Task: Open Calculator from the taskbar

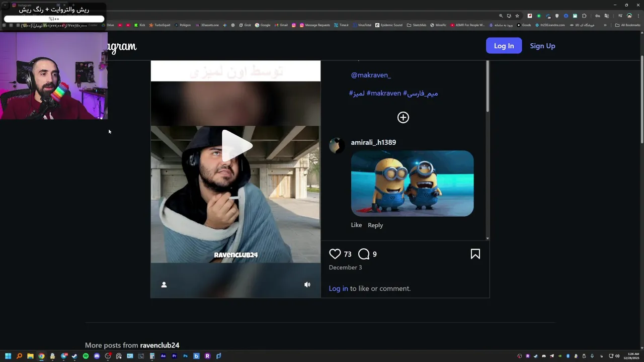Action: click(x=152, y=356)
